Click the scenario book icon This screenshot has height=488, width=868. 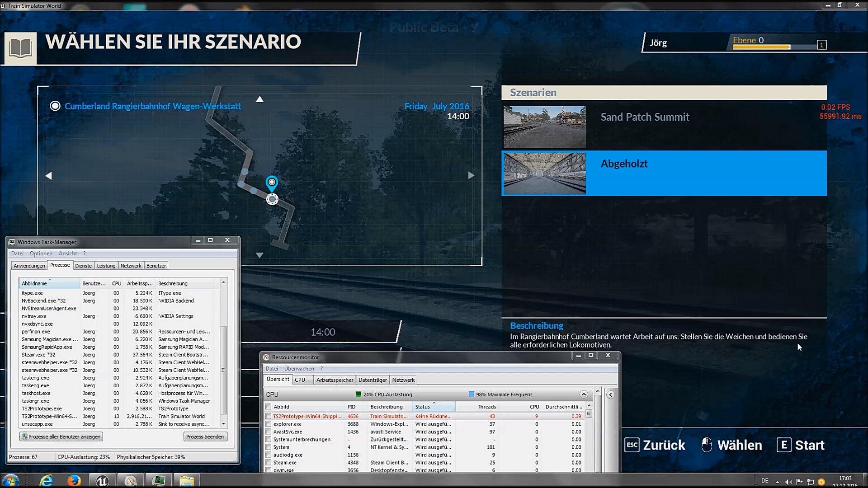[x=20, y=48]
